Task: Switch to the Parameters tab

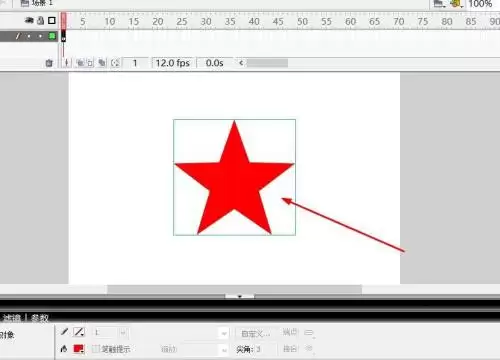Action: (x=40, y=318)
